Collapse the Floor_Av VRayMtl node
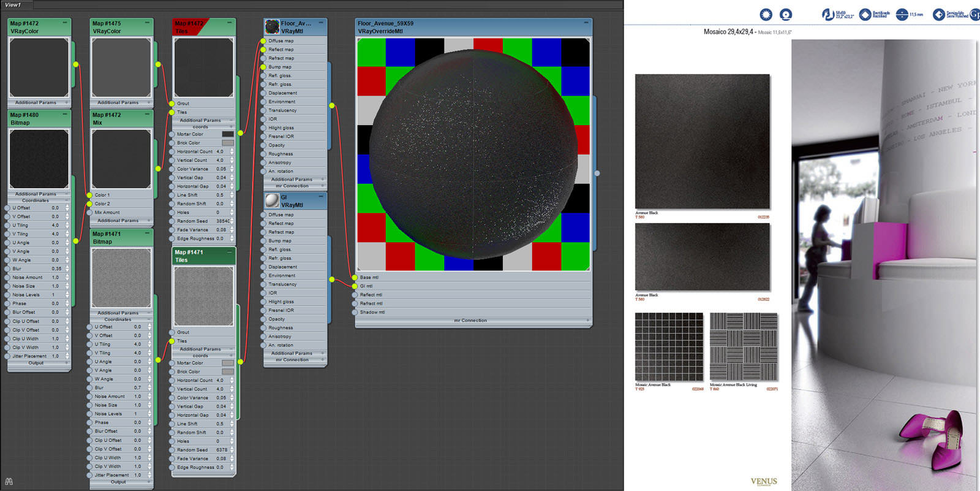This screenshot has width=980, height=491. (321, 23)
